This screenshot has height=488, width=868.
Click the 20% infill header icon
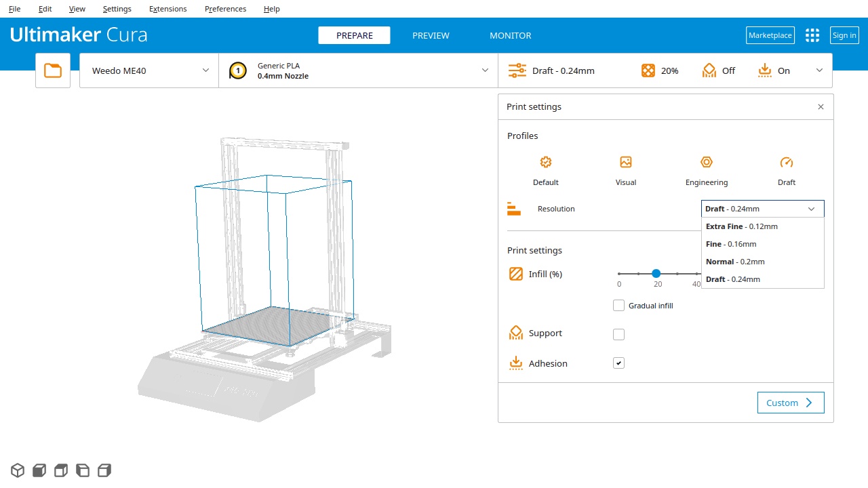coord(648,70)
